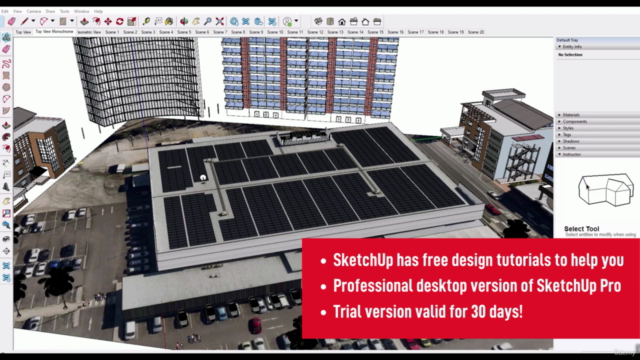Select the Text label tool in top toolbar

click(x=158, y=21)
